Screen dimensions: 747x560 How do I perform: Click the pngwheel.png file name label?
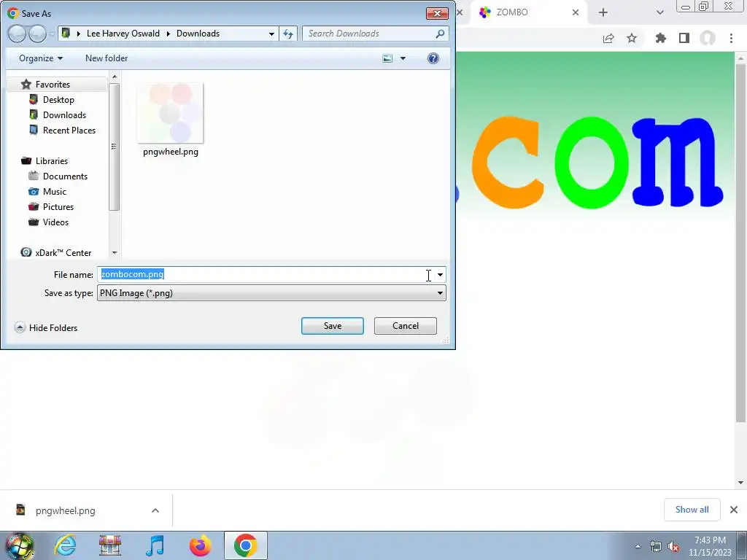point(171,152)
